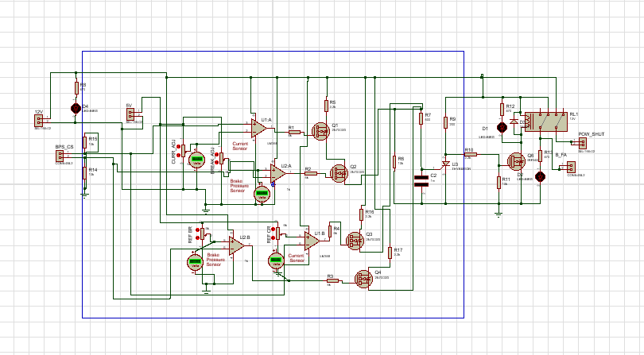
Task: Select MOSFET Q3
Action: (x=355, y=241)
